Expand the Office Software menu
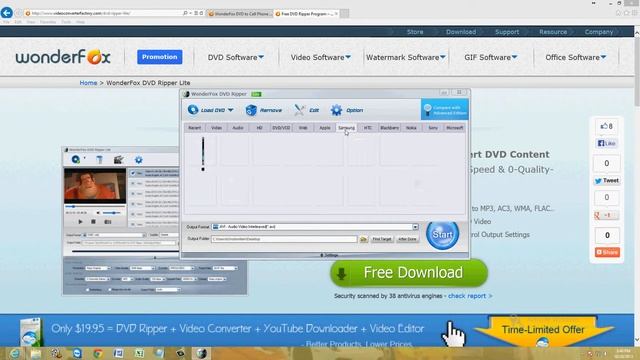640x360 pixels. tap(576, 58)
